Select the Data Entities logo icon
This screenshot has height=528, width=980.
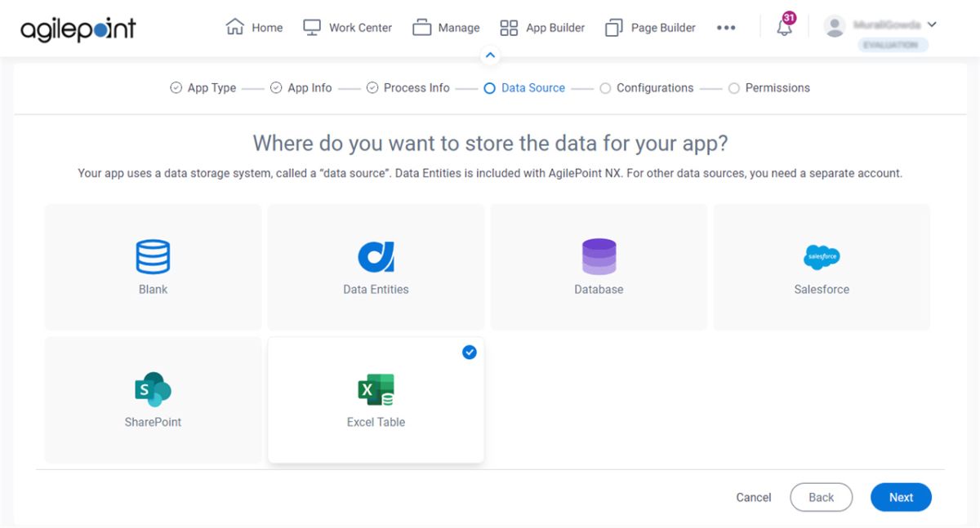click(x=376, y=256)
